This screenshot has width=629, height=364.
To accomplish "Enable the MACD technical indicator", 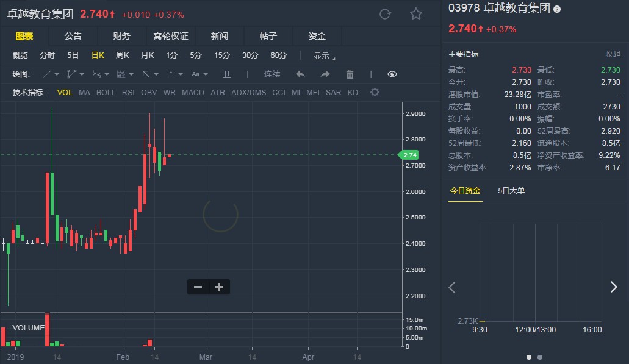I will pyautogui.click(x=193, y=93).
